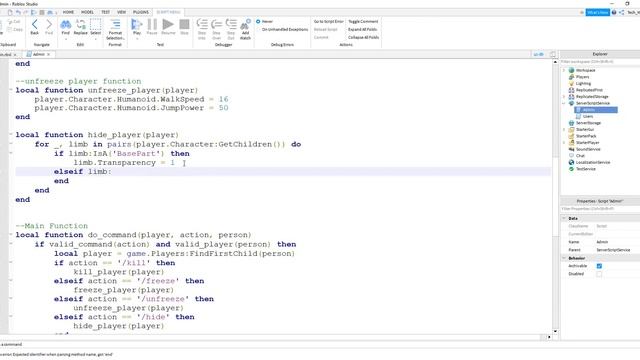Viewport: 640px width, 360px height.
Task: Toggle the Archivable checkbox
Action: pos(599,266)
